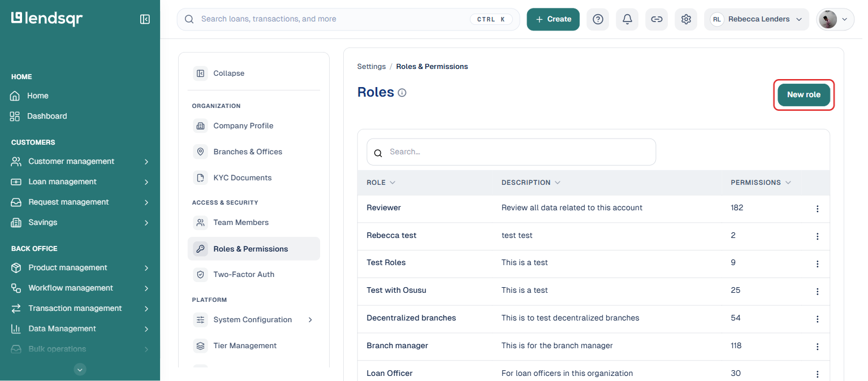Open row actions menu for Test with Osusu
The height and width of the screenshot is (381, 868).
coord(817,292)
